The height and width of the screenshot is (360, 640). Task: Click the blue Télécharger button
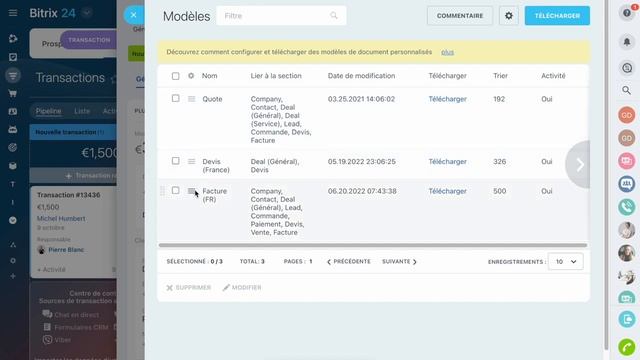[557, 16]
